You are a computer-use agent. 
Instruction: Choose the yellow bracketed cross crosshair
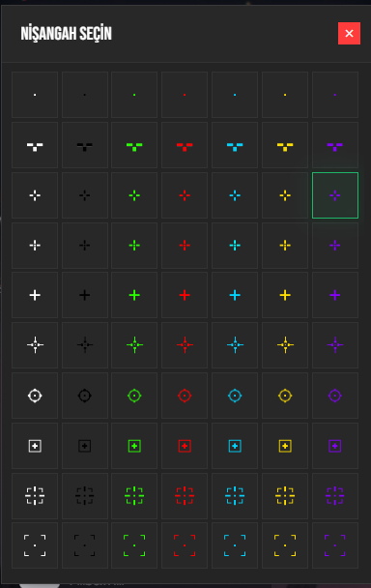click(x=285, y=496)
